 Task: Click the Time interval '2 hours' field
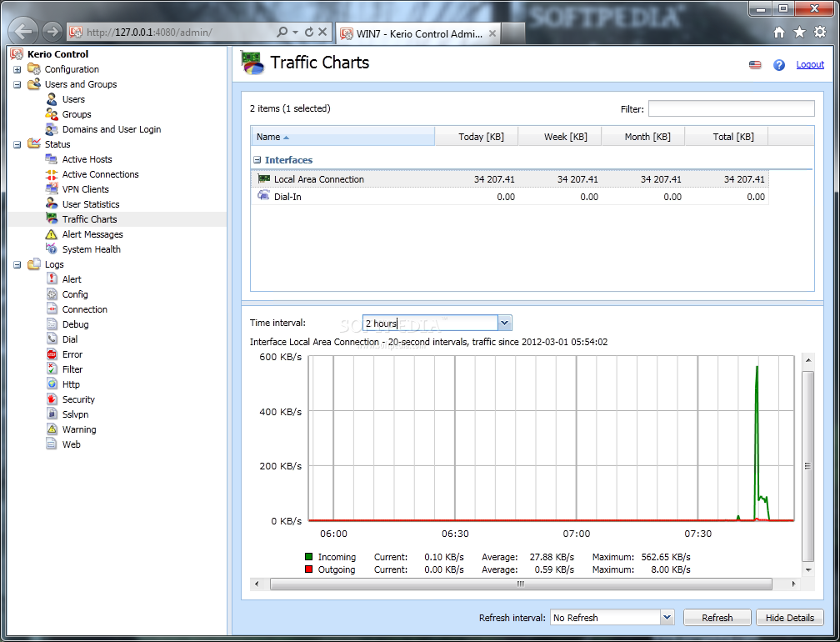pos(430,324)
